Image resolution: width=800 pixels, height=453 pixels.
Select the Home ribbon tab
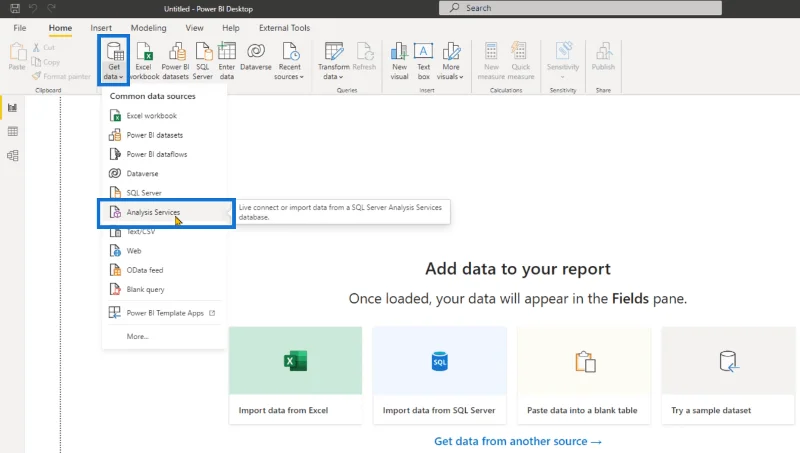coord(60,28)
